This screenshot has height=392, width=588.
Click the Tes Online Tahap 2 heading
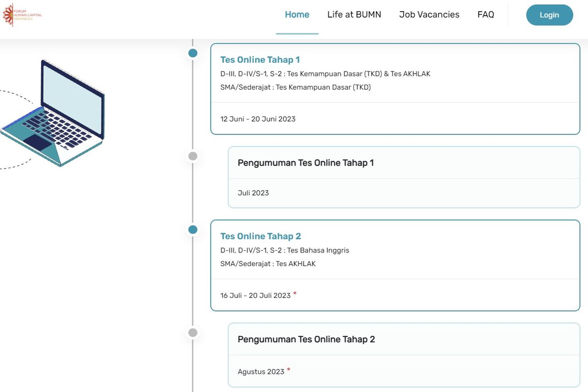pos(260,236)
